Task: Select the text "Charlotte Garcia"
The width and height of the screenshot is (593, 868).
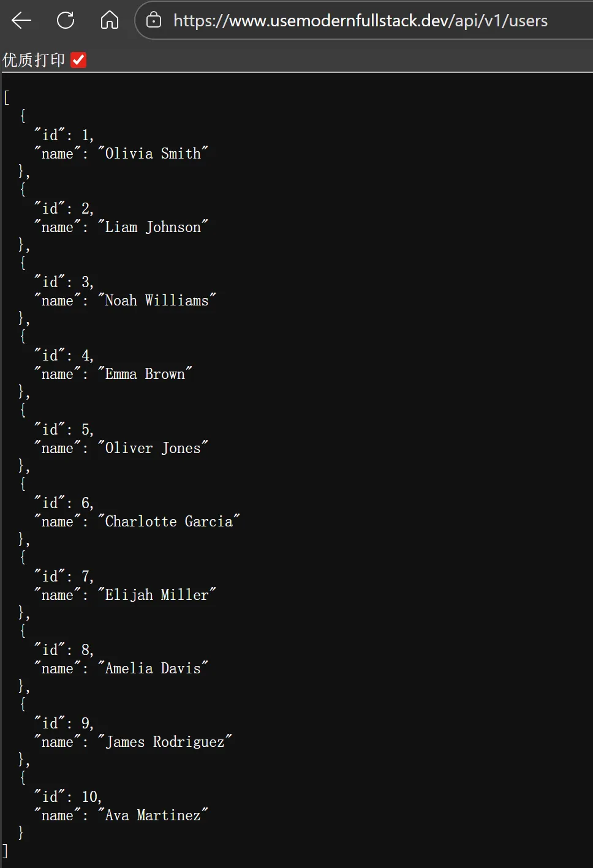Action: coord(169,521)
